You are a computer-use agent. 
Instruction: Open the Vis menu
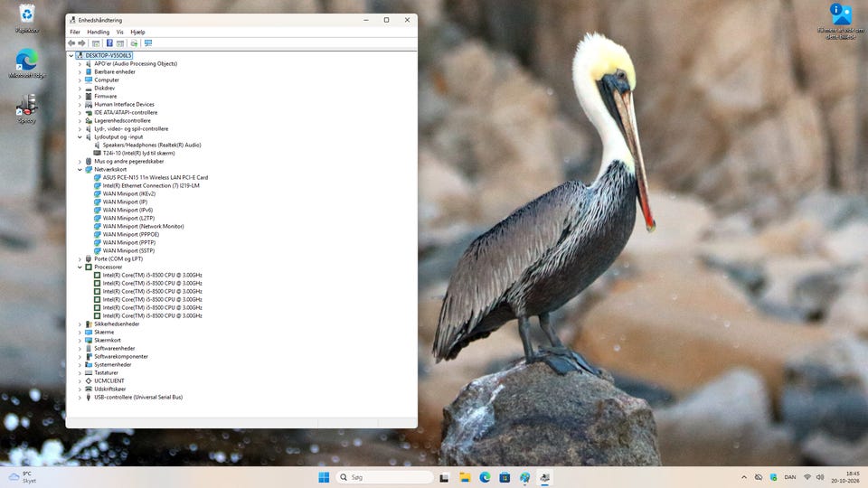coord(119,33)
